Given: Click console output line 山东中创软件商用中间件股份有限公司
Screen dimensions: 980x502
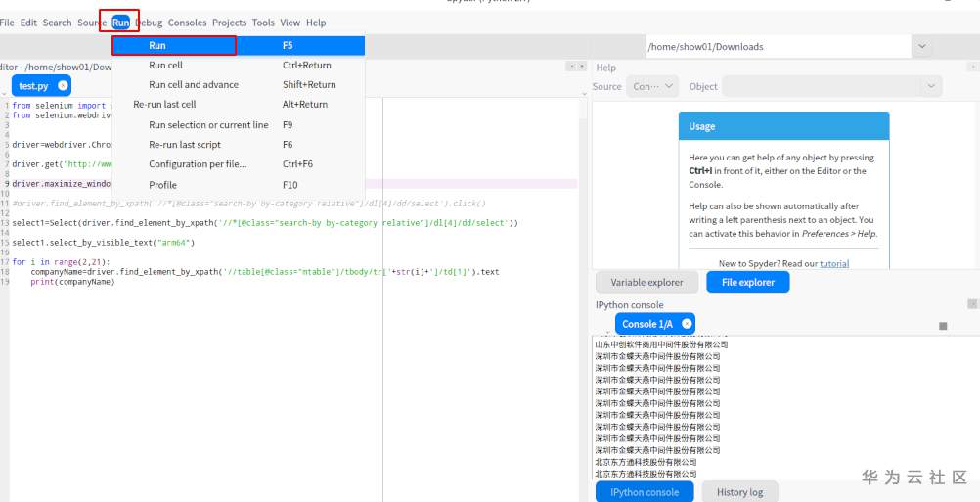Looking at the screenshot, I should tap(661, 344).
